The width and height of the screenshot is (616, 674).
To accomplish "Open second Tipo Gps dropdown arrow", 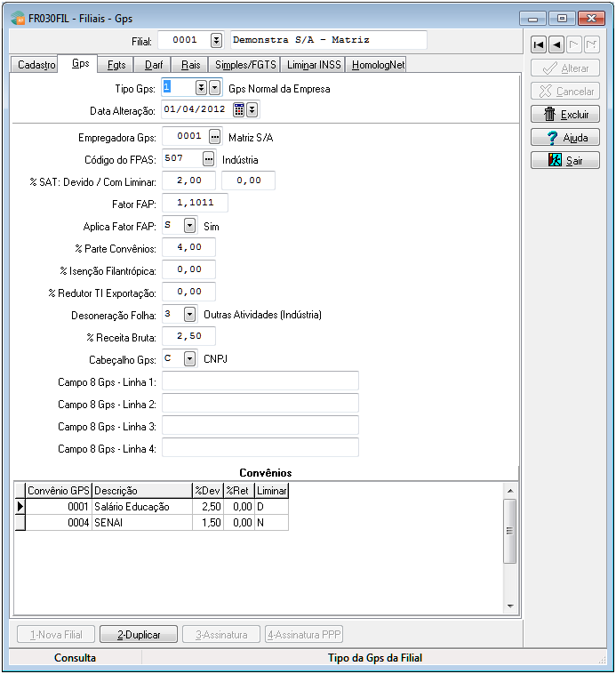I will tap(215, 88).
